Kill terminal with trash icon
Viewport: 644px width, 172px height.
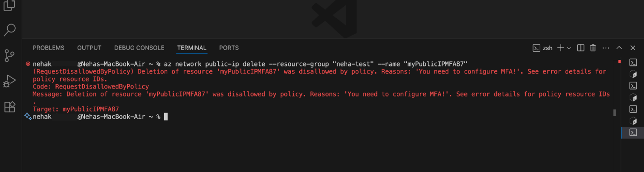[x=593, y=48]
